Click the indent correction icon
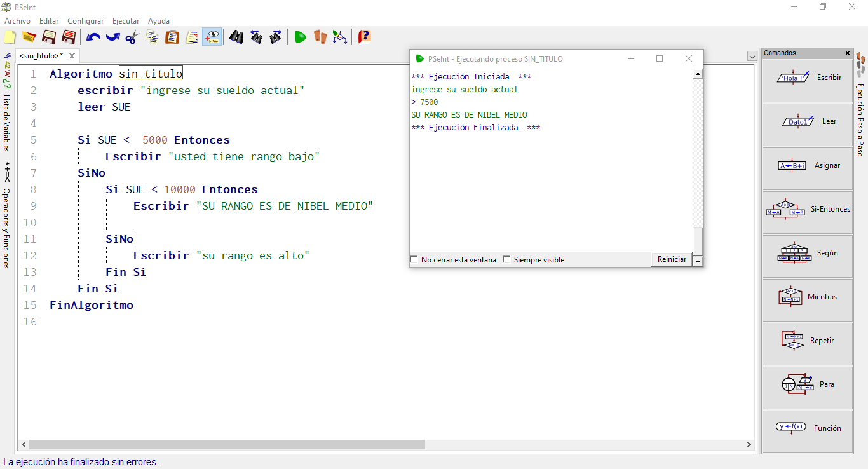Viewport: 868px width, 469px height. (192, 37)
